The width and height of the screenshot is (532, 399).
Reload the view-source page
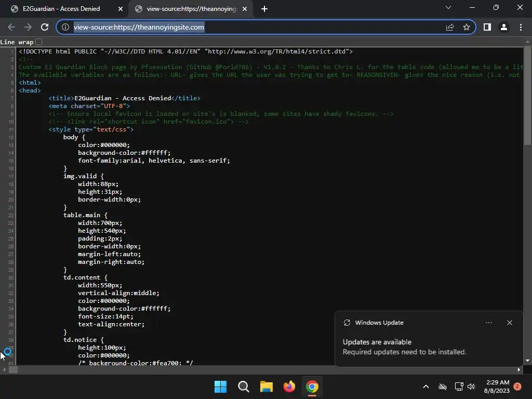point(45,27)
